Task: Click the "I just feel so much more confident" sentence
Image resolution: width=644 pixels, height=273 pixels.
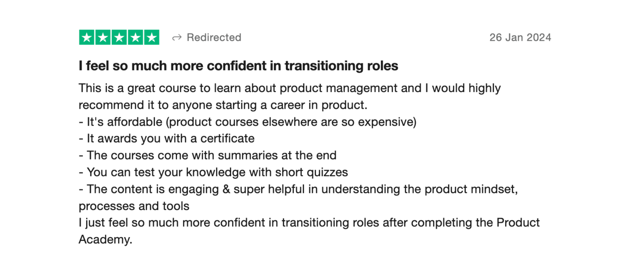Action: (309, 223)
